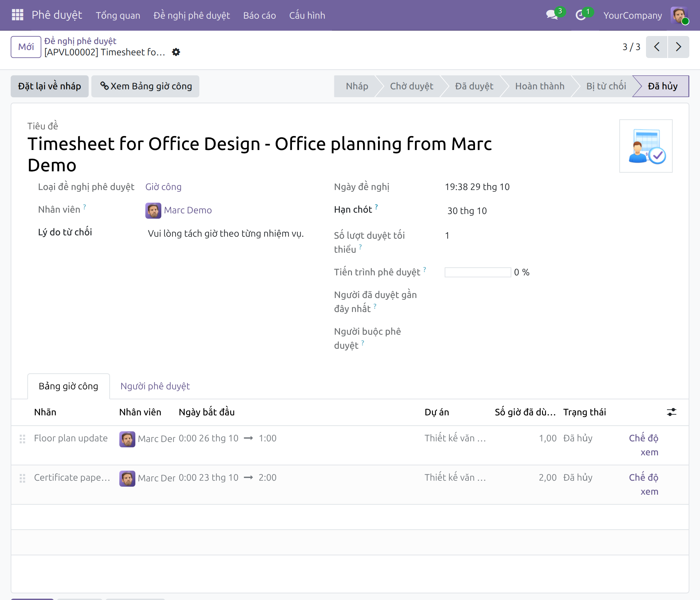
Task: Go to previous record arrow
Action: (x=657, y=47)
